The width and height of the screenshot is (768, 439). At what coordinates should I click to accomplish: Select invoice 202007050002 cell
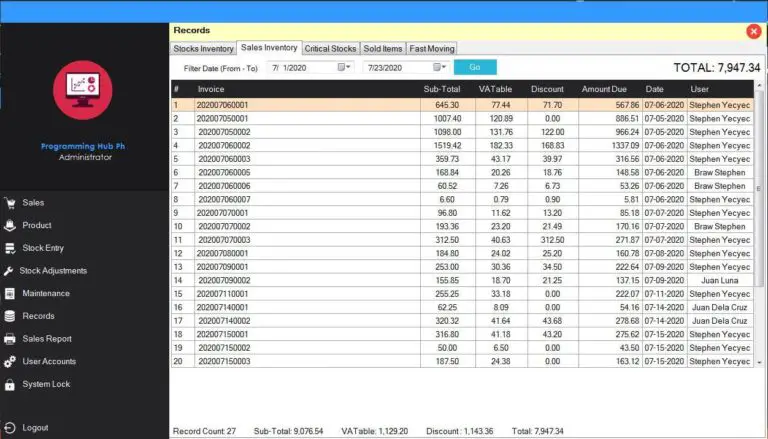[307, 132]
